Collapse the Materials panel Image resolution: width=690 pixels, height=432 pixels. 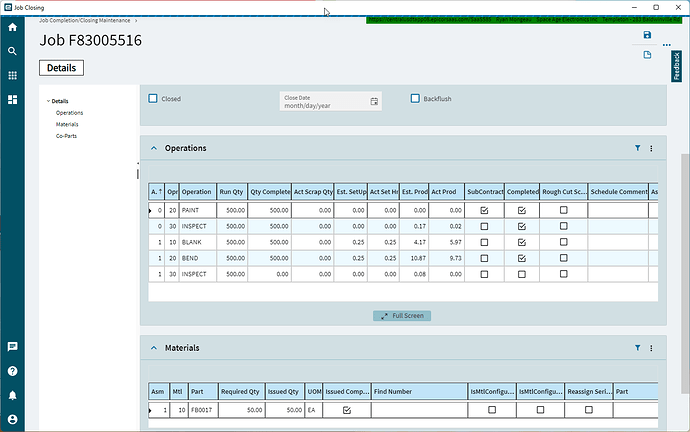tap(154, 348)
